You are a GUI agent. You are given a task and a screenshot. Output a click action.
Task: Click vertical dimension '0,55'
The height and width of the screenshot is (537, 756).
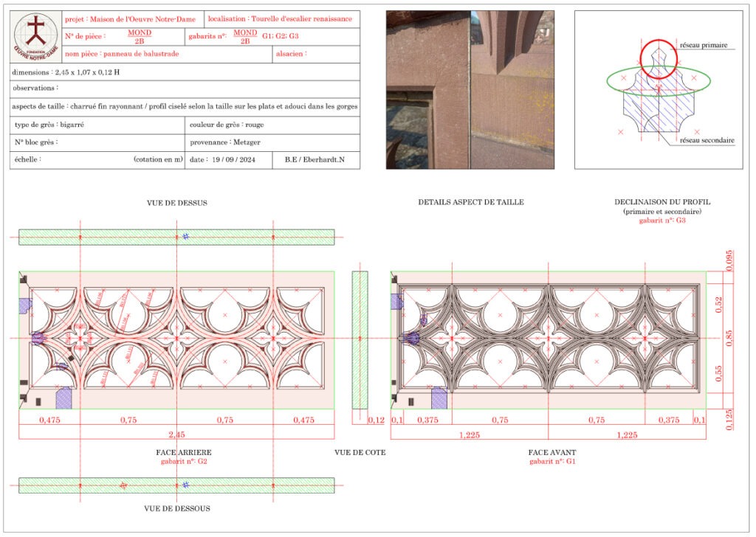pos(719,374)
